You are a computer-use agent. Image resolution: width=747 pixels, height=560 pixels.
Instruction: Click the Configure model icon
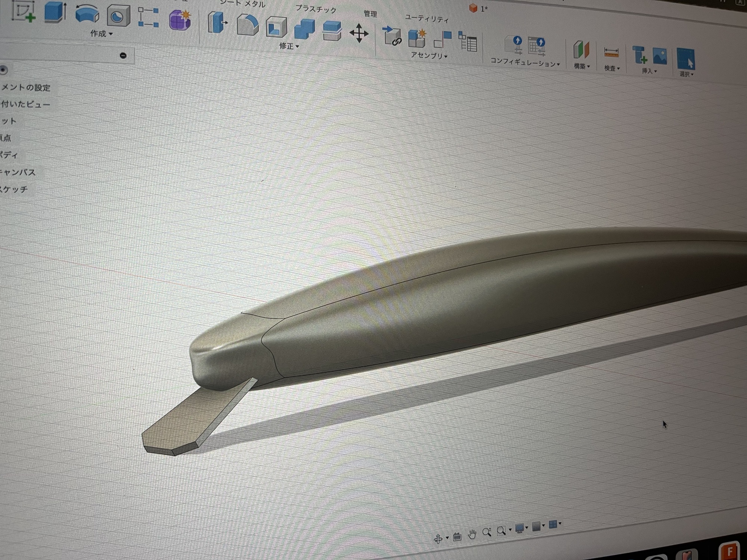[x=514, y=45]
